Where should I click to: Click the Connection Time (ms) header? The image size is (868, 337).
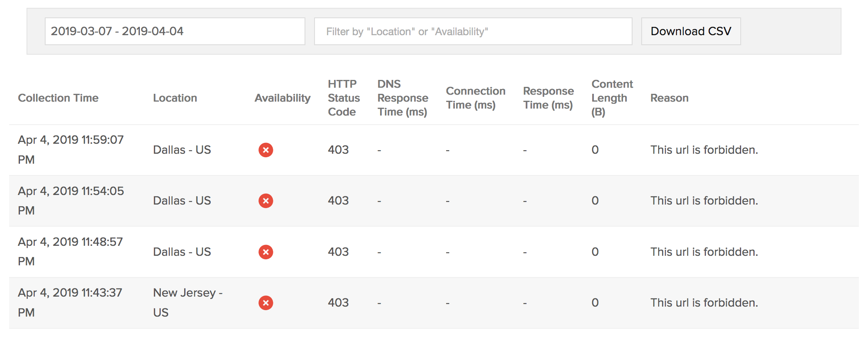(x=475, y=98)
